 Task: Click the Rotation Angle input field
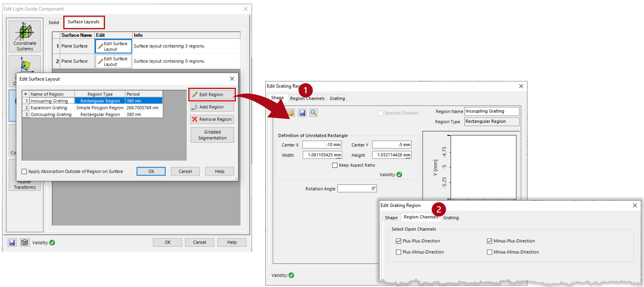(x=357, y=188)
